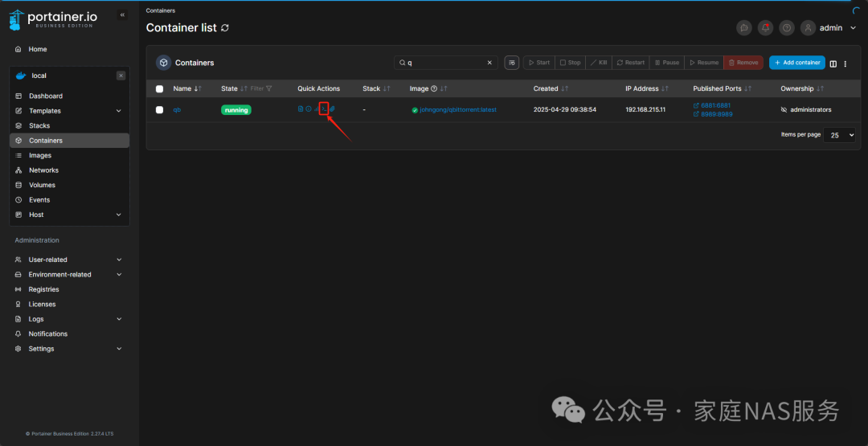Viewport: 868px width, 446px height.
Task: Open stats quick action for qb
Action: coord(316,109)
